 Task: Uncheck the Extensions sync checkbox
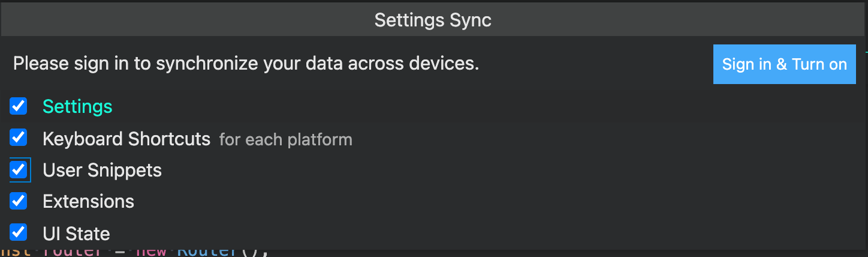coord(19,201)
